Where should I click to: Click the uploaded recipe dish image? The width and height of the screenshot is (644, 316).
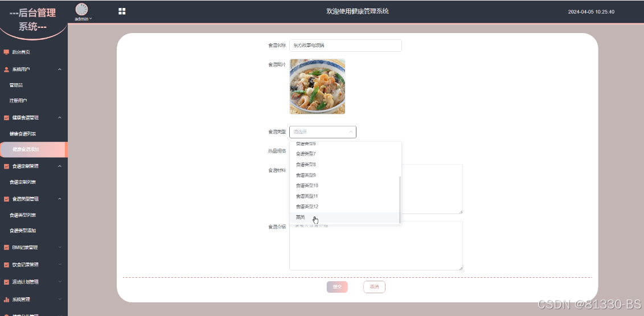318,87
